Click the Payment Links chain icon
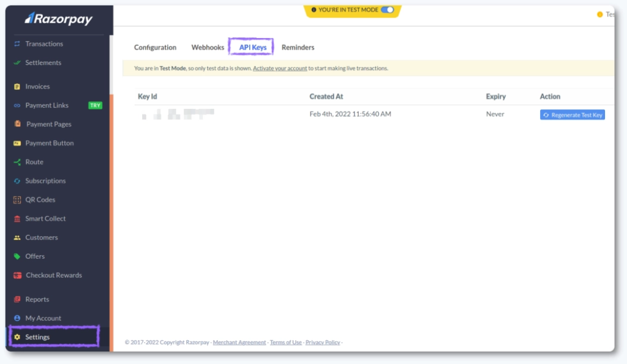This screenshot has width=627, height=364. pyautogui.click(x=17, y=106)
